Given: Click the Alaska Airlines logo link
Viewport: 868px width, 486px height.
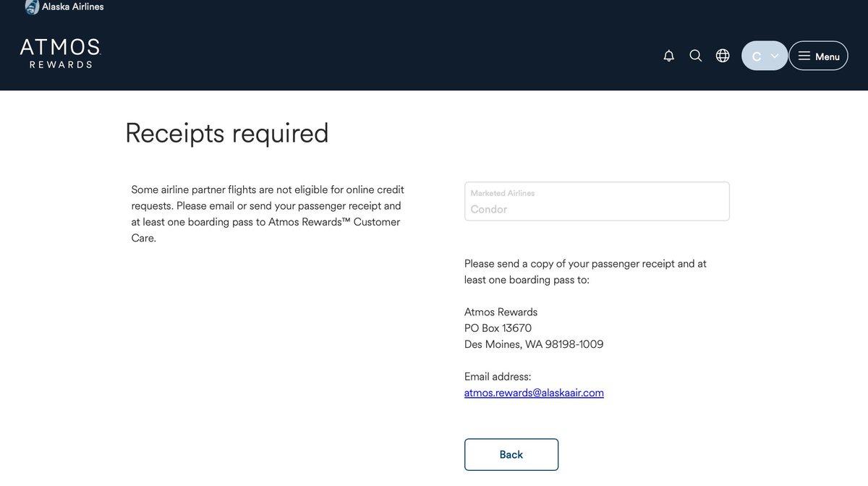Looking at the screenshot, I should tap(64, 7).
